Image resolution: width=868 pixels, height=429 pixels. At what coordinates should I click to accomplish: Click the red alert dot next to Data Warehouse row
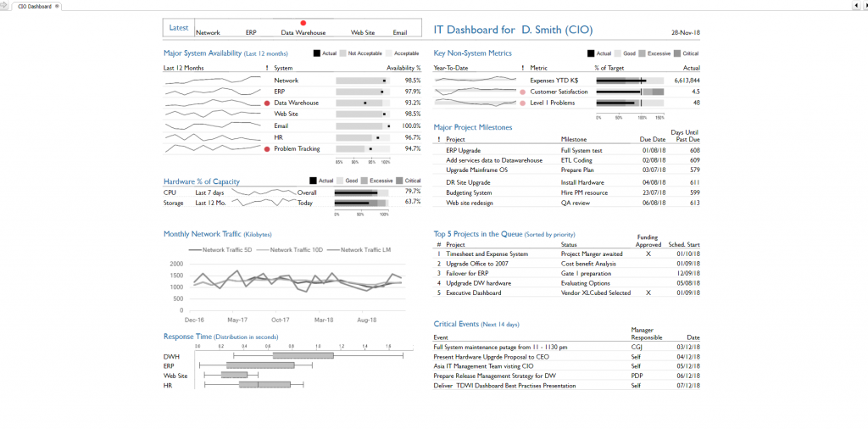(x=267, y=103)
